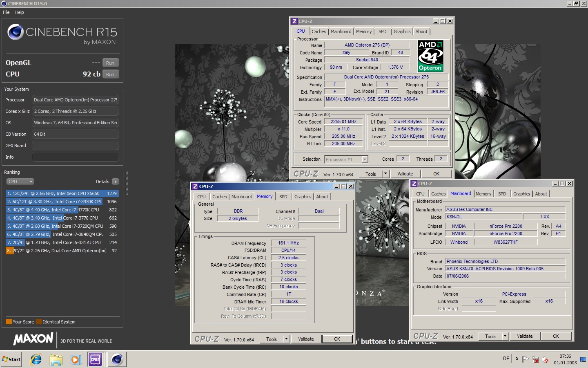Show hidden tray icons arrow
Viewport: 588px width, 368px height.
click(x=517, y=359)
